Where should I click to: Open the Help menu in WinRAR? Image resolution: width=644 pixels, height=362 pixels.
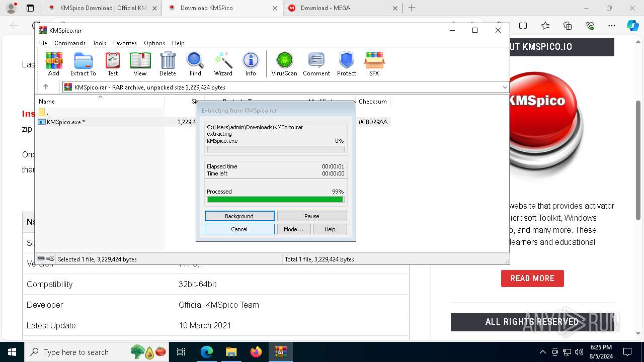pyautogui.click(x=178, y=43)
